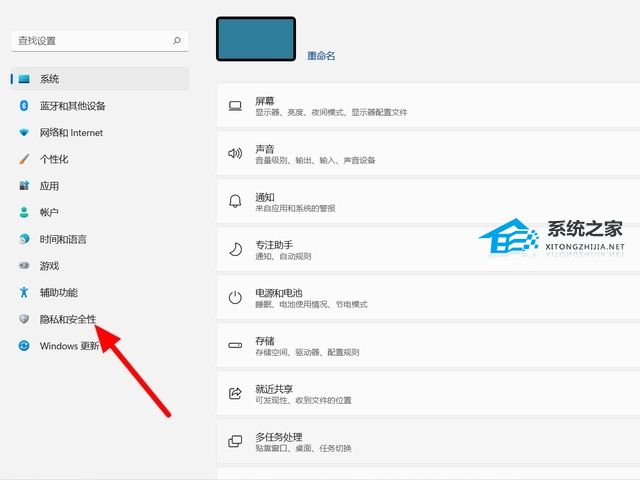Click the Focus assist moon icon
The width and height of the screenshot is (640, 480).
coord(235,249)
